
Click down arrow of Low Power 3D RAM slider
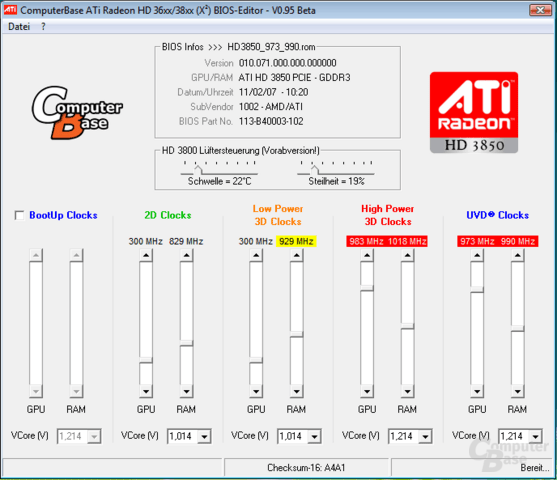click(x=297, y=392)
